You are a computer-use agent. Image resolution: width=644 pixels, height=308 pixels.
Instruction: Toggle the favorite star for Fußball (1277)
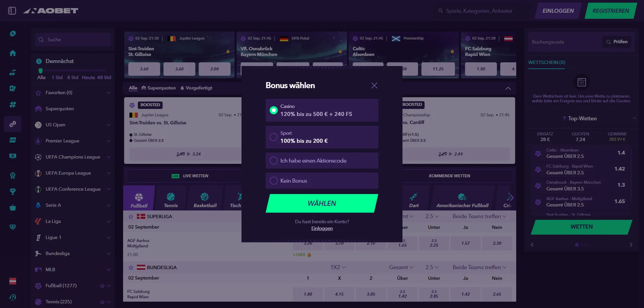[x=102, y=286]
